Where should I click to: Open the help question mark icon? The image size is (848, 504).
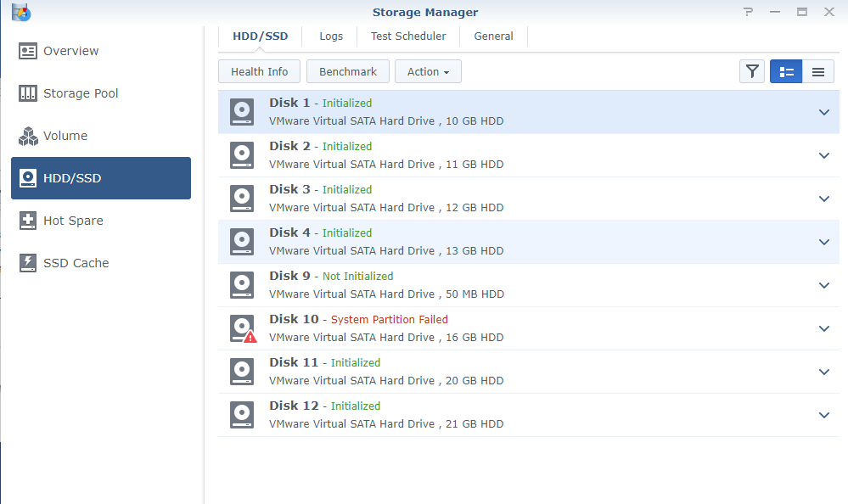coord(748,12)
